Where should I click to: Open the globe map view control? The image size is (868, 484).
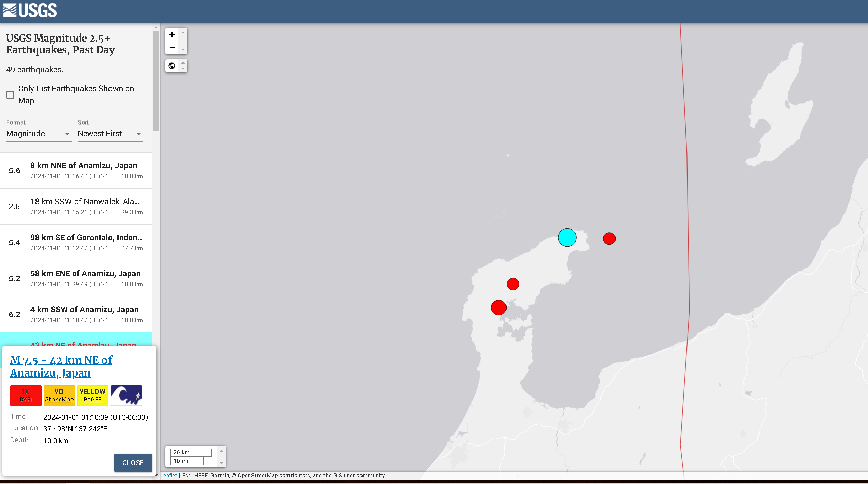coord(172,66)
